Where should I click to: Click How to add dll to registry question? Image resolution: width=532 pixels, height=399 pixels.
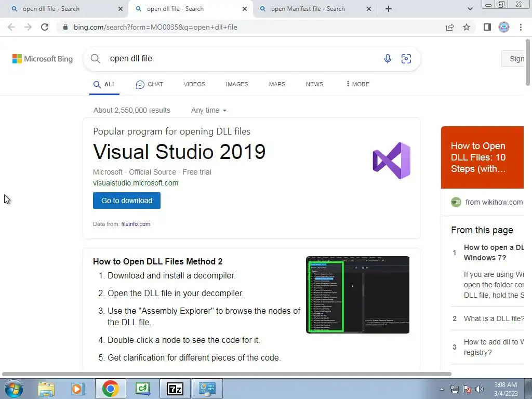[494, 347]
